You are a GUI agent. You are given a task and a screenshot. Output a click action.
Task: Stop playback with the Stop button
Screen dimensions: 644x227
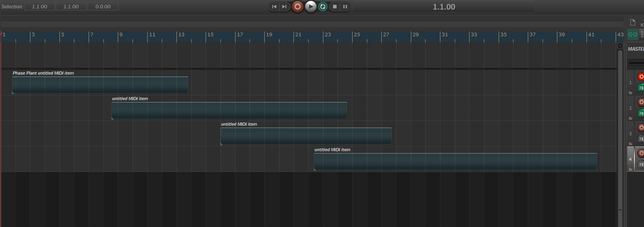point(335,6)
